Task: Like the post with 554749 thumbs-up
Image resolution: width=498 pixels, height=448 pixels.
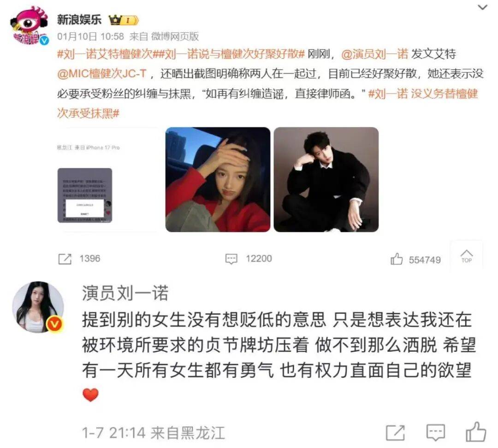Action: tap(397, 259)
